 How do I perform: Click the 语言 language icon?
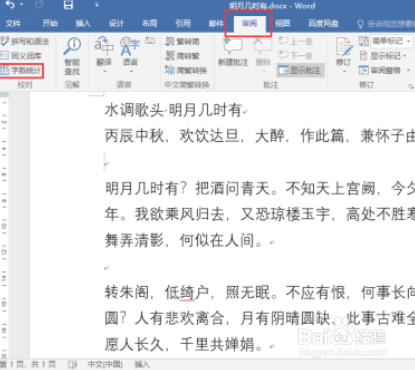click(x=130, y=47)
